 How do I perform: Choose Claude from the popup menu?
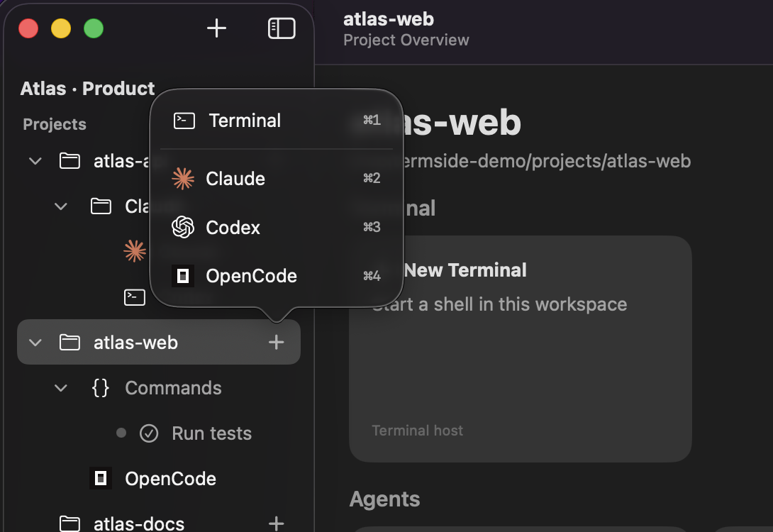[277, 179]
